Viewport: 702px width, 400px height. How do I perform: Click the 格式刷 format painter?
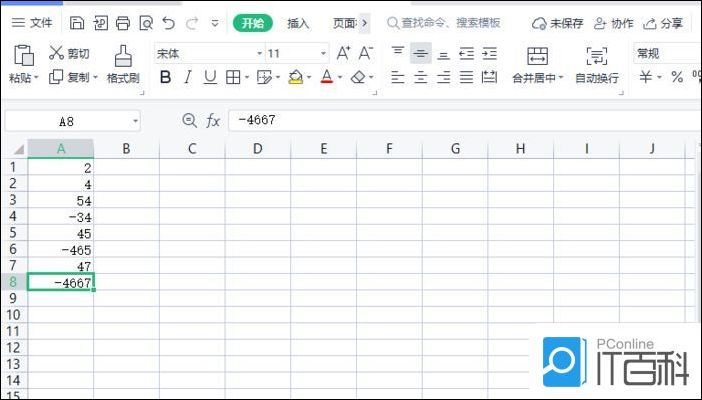pyautogui.click(x=123, y=65)
